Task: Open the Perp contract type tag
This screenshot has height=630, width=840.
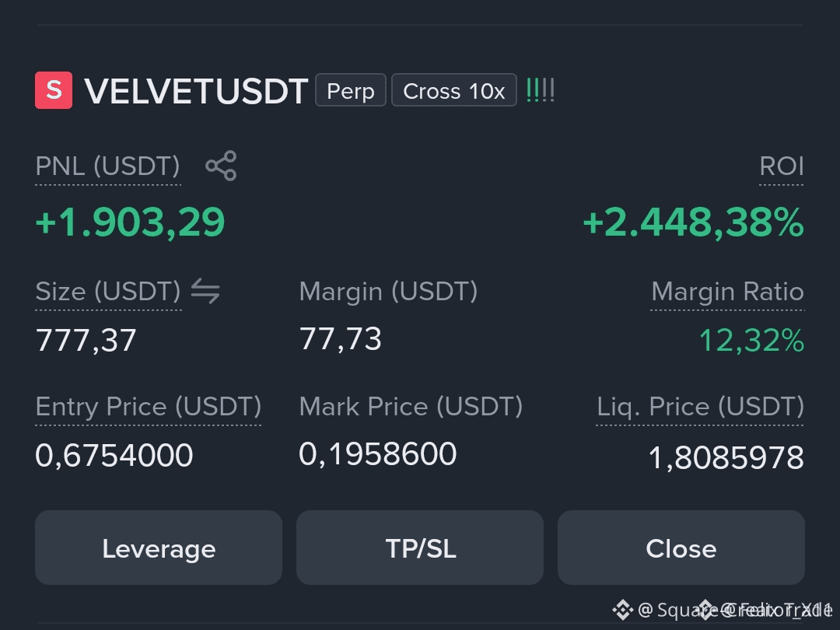Action: tap(350, 90)
